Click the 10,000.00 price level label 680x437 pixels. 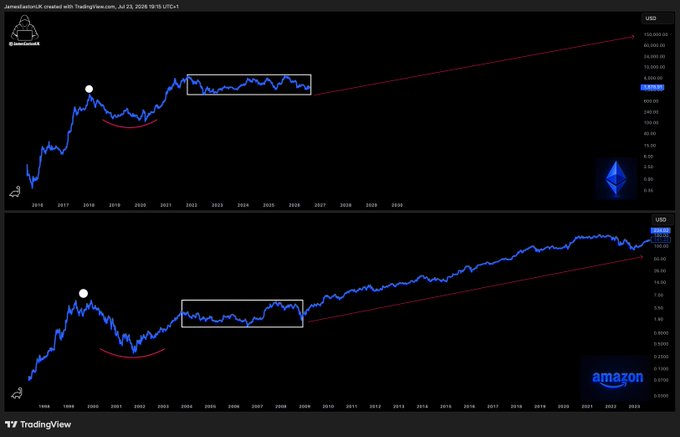pos(656,67)
